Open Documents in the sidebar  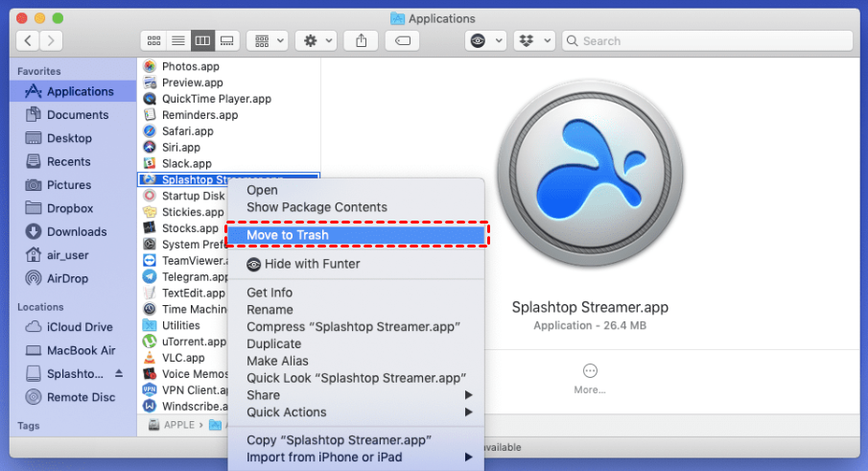[x=73, y=114]
